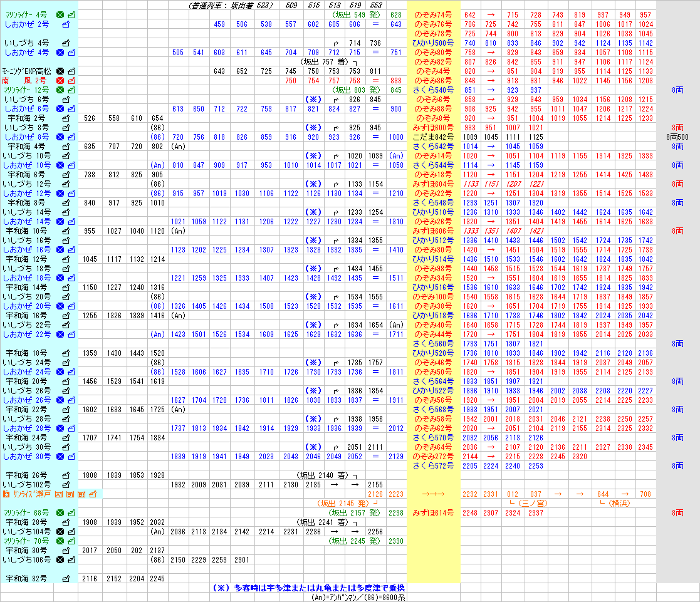Click the footnote about 宇多津・丸亀・多度津 transfers
This screenshot has height=602, width=700.
309,588
